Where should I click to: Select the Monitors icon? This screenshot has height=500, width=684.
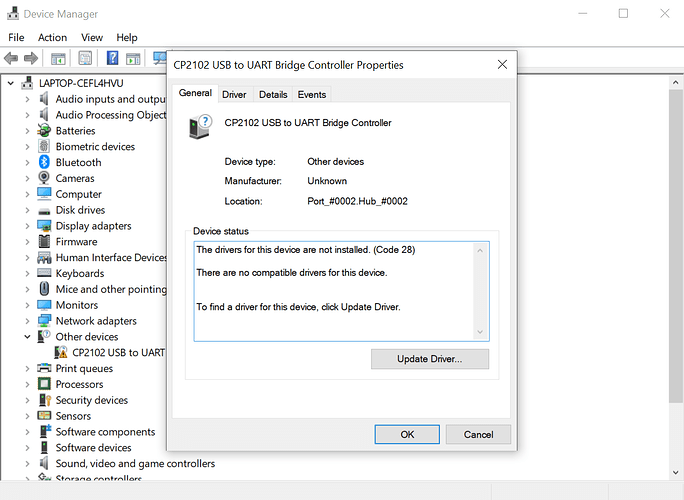(x=44, y=305)
